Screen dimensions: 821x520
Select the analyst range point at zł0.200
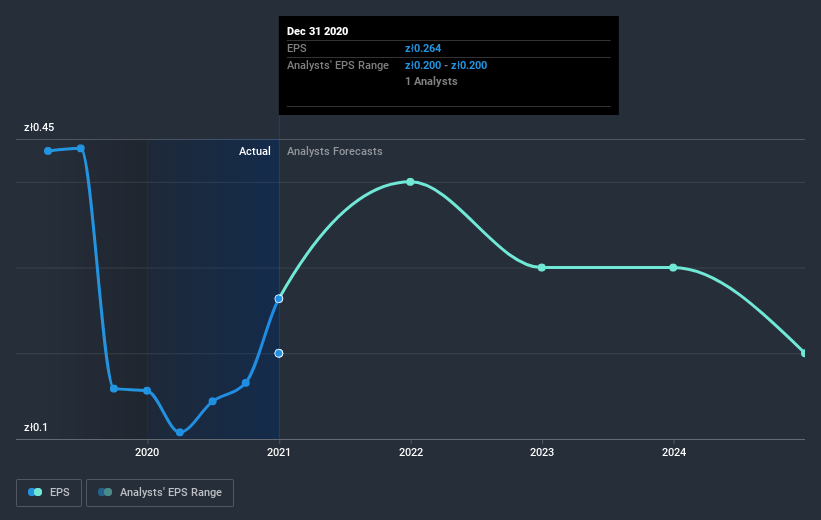click(279, 353)
